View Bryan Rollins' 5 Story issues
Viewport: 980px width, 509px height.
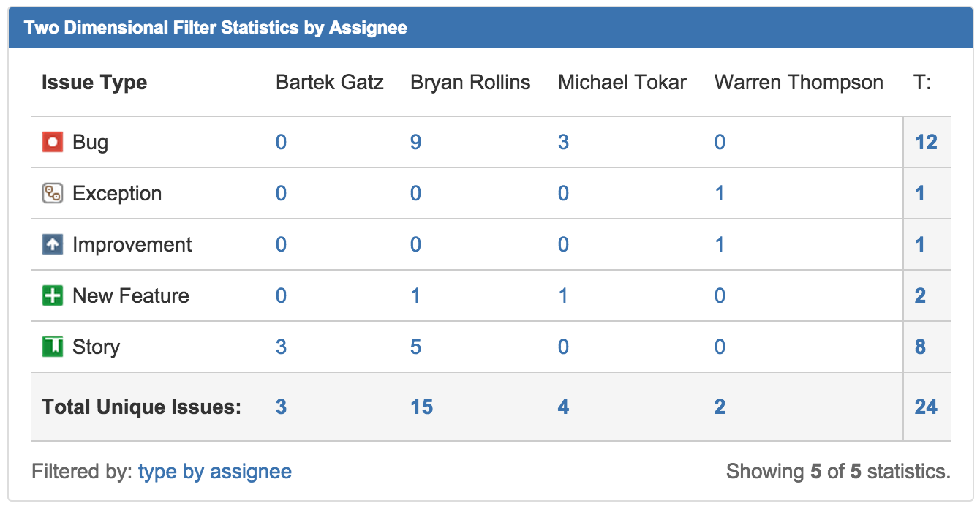point(415,347)
